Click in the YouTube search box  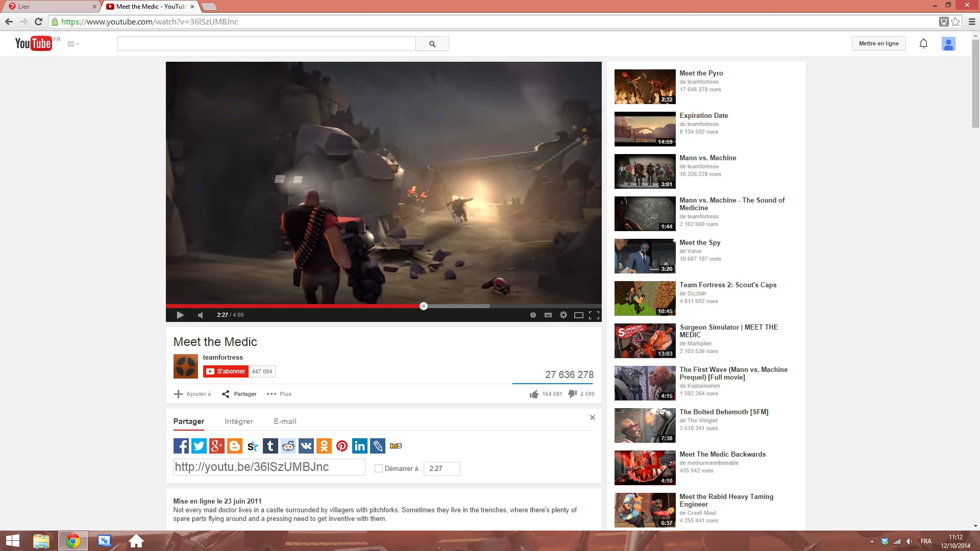point(266,44)
